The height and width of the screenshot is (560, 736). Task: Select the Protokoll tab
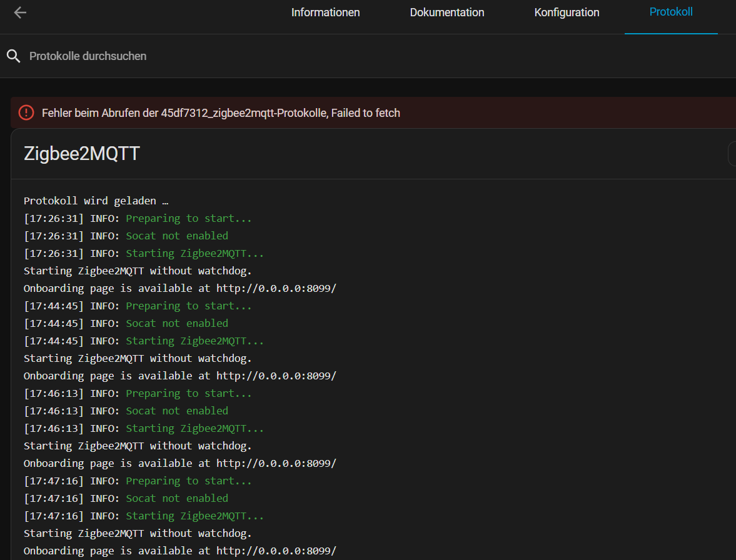click(671, 12)
